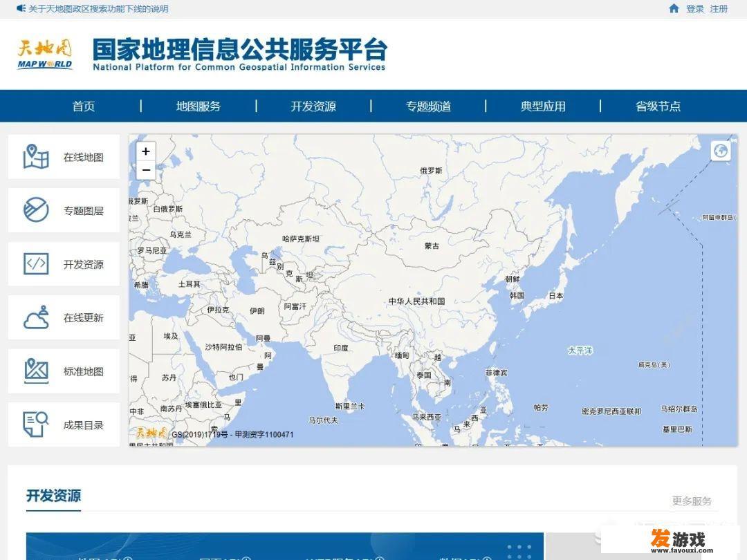This screenshot has width=747, height=560.
Task: Click the 埃塞俄比亚 label on map
Action: [x=203, y=404]
